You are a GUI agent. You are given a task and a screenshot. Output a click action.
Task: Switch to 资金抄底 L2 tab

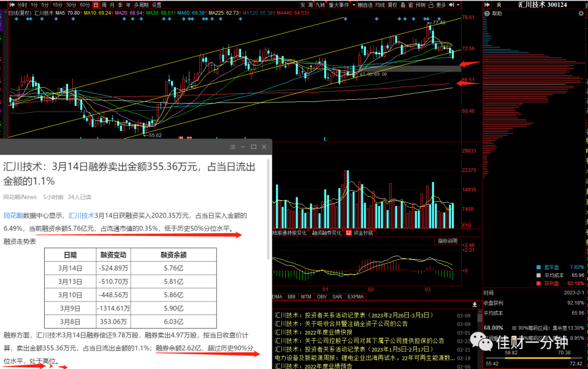click(x=360, y=233)
